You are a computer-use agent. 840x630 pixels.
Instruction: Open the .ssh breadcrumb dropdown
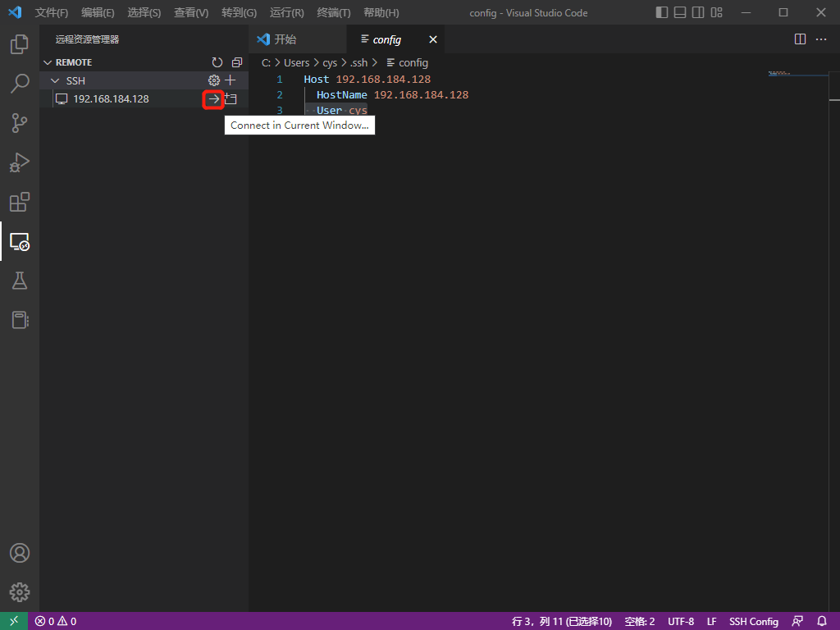[359, 62]
